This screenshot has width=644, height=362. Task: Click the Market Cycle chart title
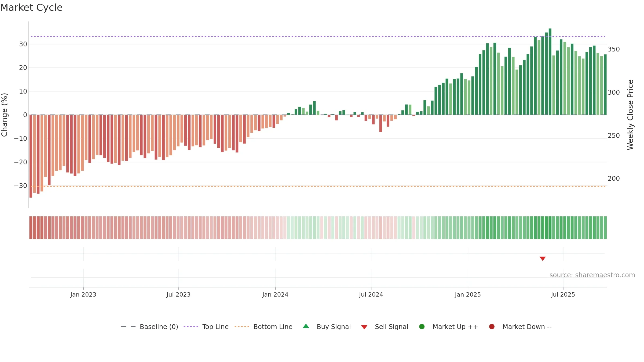click(31, 8)
